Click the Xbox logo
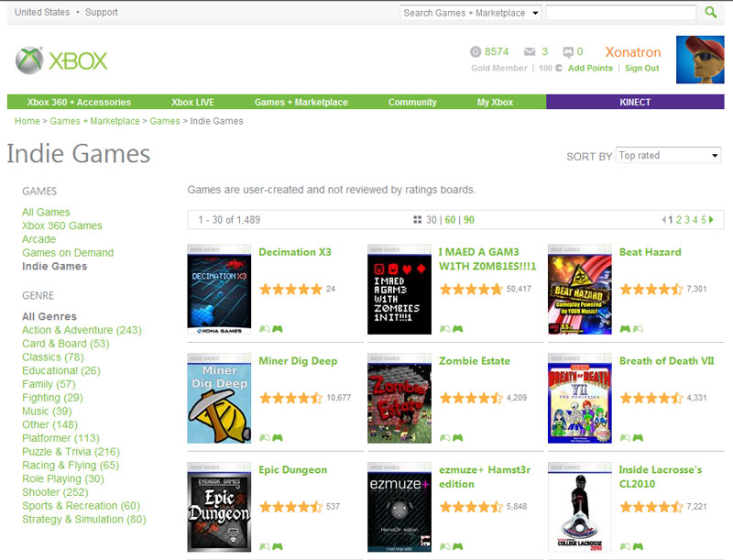Viewport: 733px width, 560px height. (61, 60)
